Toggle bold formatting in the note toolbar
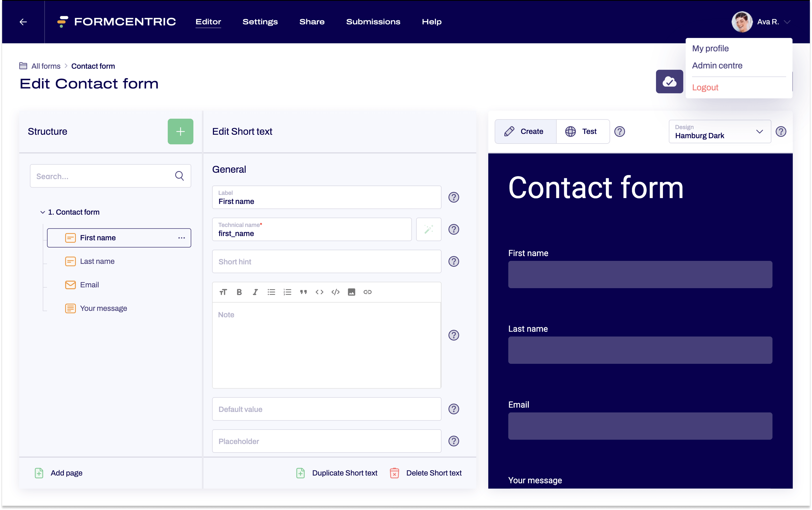This screenshot has height=510, width=812. pos(239,292)
